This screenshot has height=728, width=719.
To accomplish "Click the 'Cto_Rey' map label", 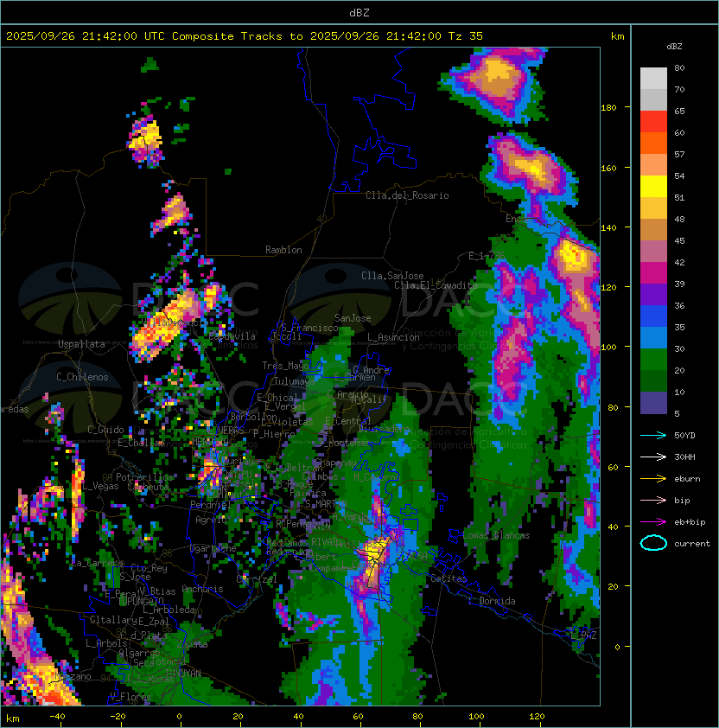I will click(x=149, y=568).
